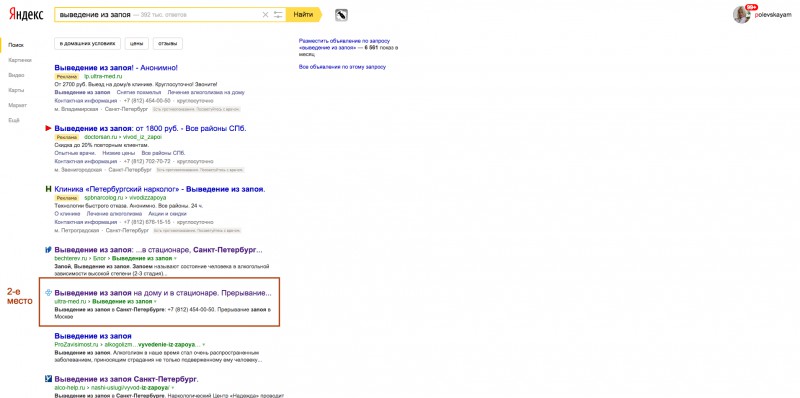Open result 'Выведение из запоя: ...в стационаре, Санкт-Петербург'
This screenshot has width=800, height=398.
159,250
